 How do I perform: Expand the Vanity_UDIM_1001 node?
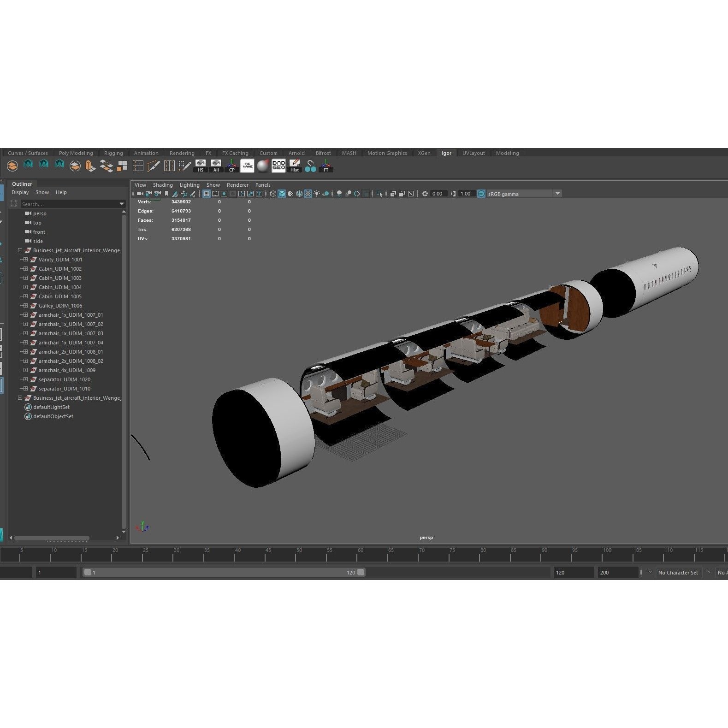pos(25,260)
